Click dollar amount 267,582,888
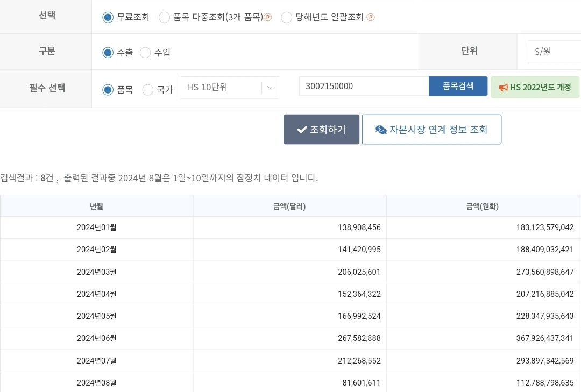Viewport: 581px width, 392px height. [x=359, y=338]
